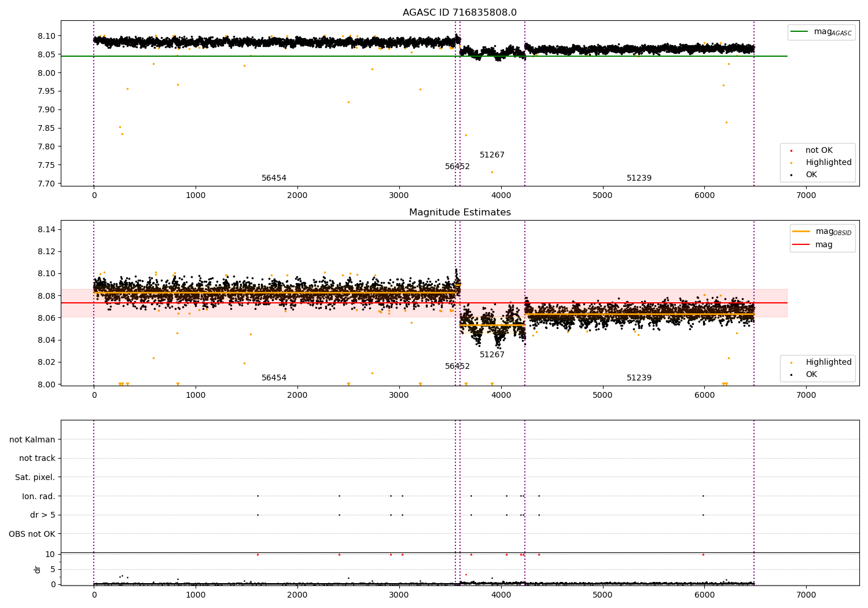Select red 'mag' legend entry in middle plot
The image size is (868, 608).
point(812,244)
